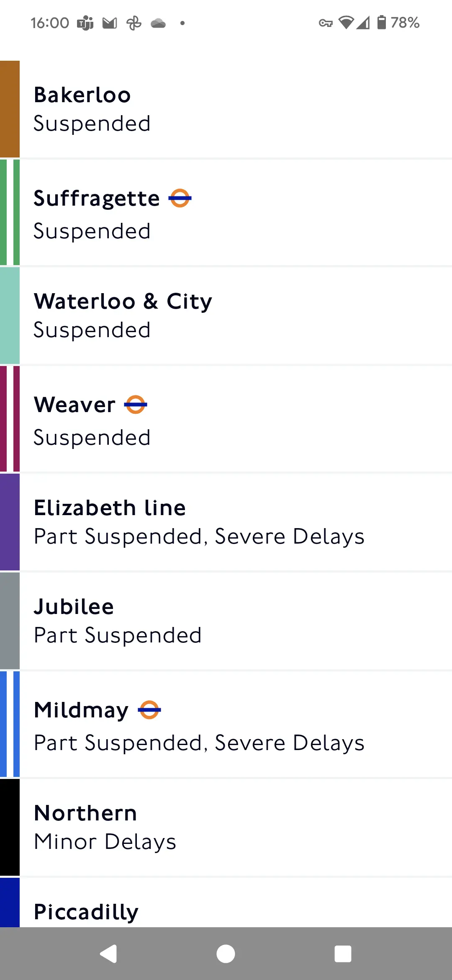Tap the Microsoft Teams notification icon
452x980 pixels.
(x=85, y=23)
